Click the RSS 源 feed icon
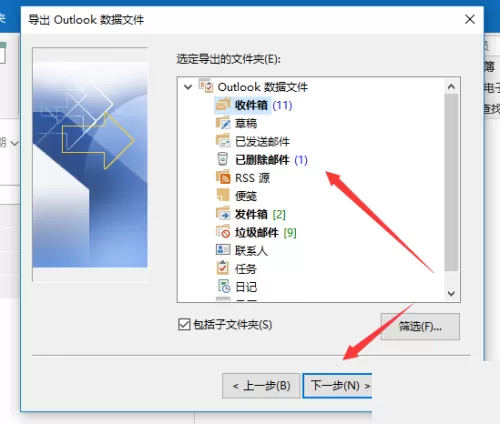The image size is (500, 424). click(x=223, y=177)
